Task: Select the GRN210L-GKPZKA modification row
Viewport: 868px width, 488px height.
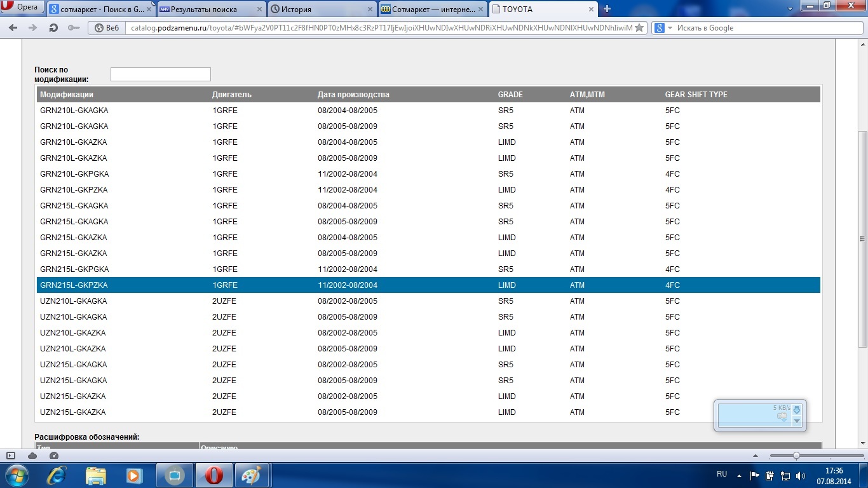Action: 428,190
